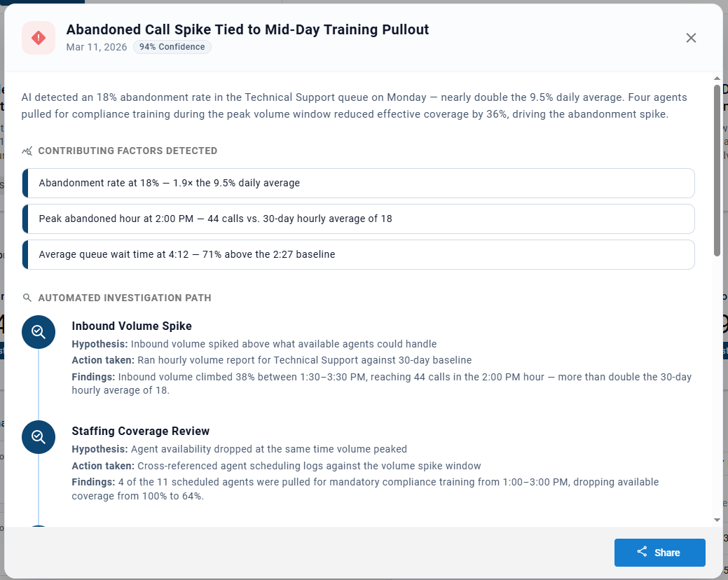Click the Contributing Factors chart icon
Screen dimensions: 728x580
[27, 151]
